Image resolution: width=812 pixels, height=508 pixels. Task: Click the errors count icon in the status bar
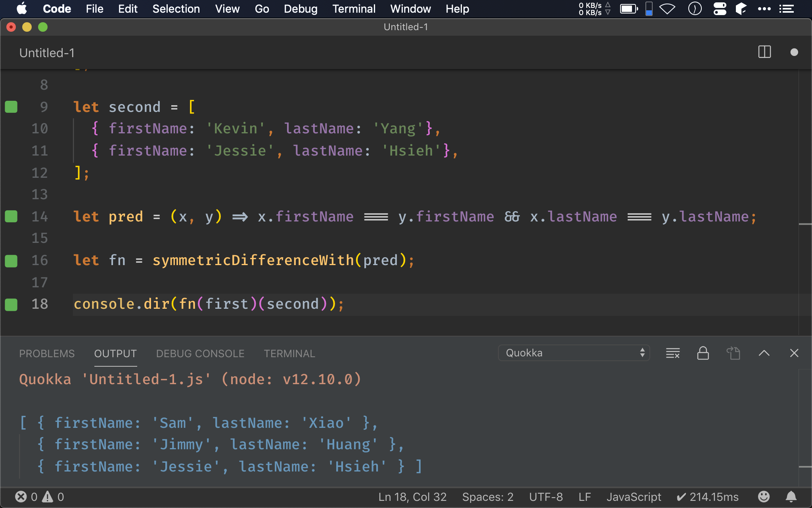pyautogui.click(x=21, y=497)
